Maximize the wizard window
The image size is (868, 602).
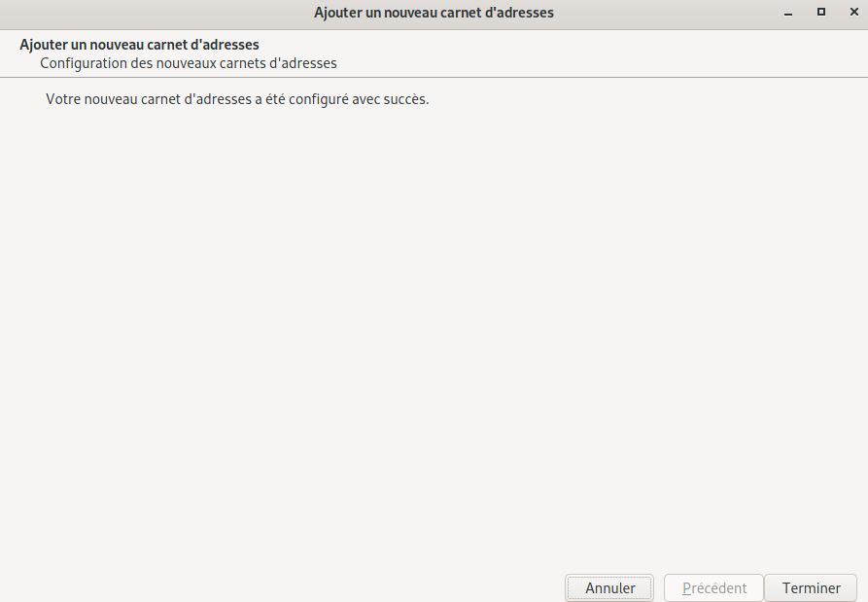coord(821,13)
